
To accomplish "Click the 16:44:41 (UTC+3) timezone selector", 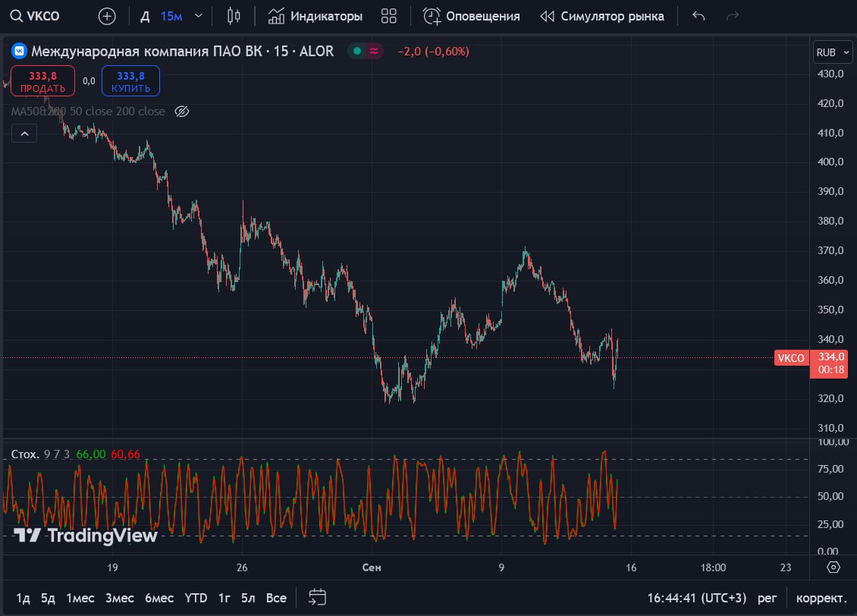I will pyautogui.click(x=697, y=598).
